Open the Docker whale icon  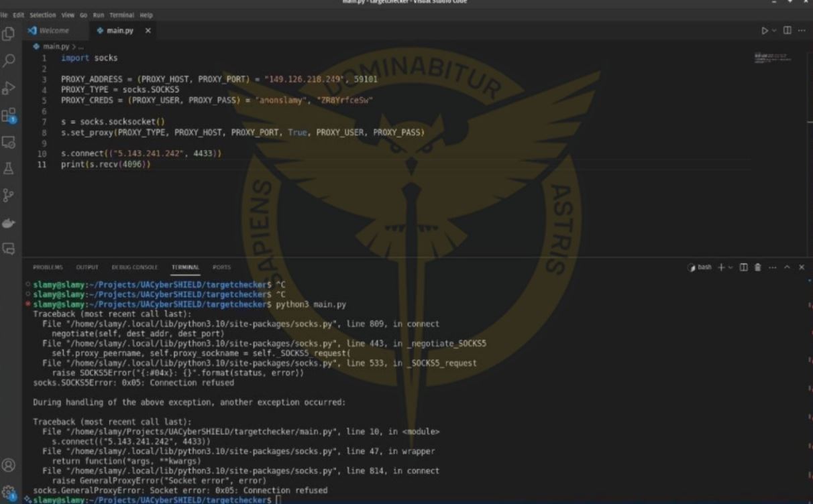pos(9,223)
